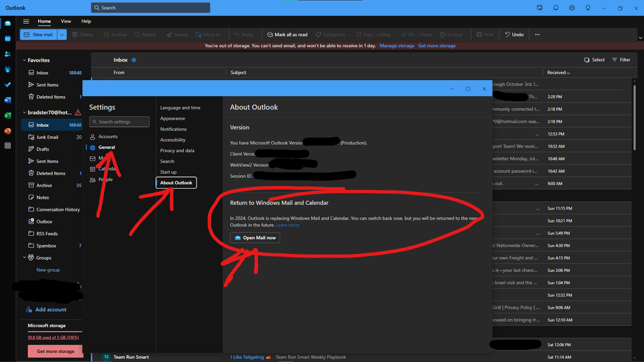Open the Calendar icon in left rail
This screenshot has width=644, height=362.
click(7, 39)
